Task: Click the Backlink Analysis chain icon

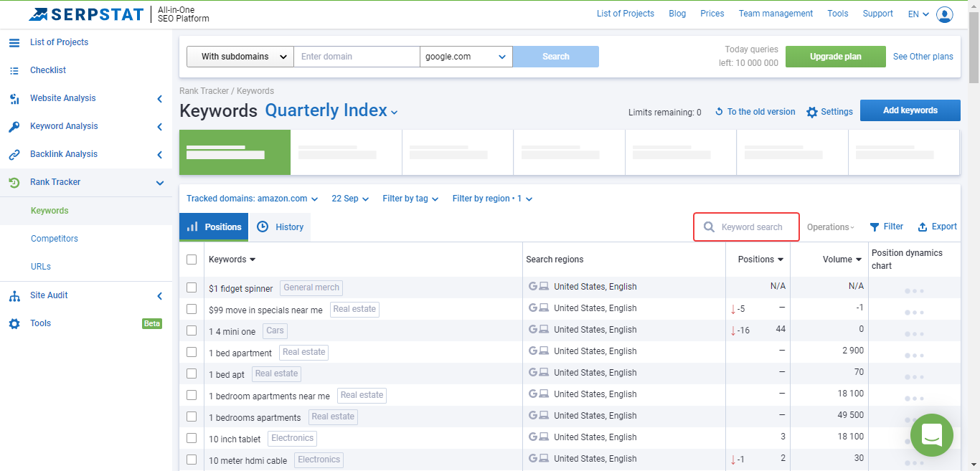Action: [14, 154]
